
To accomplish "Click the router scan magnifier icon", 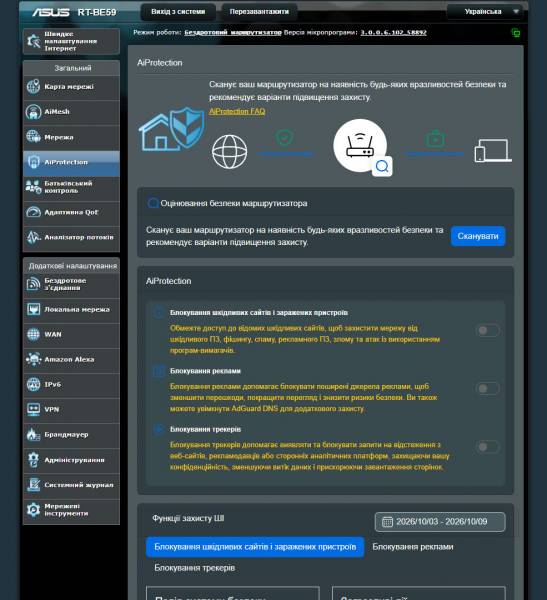I will click(382, 166).
